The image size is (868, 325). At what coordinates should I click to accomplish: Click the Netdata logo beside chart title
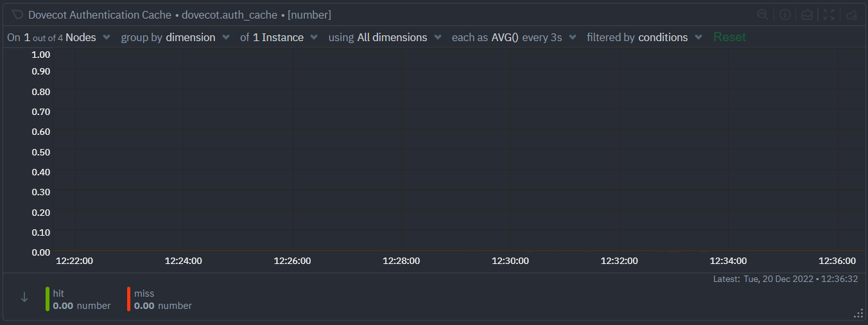point(17,15)
